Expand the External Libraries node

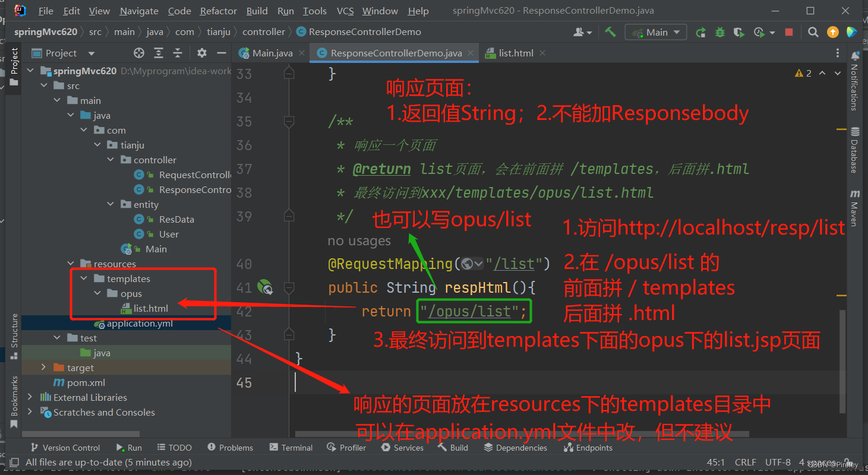(x=31, y=397)
